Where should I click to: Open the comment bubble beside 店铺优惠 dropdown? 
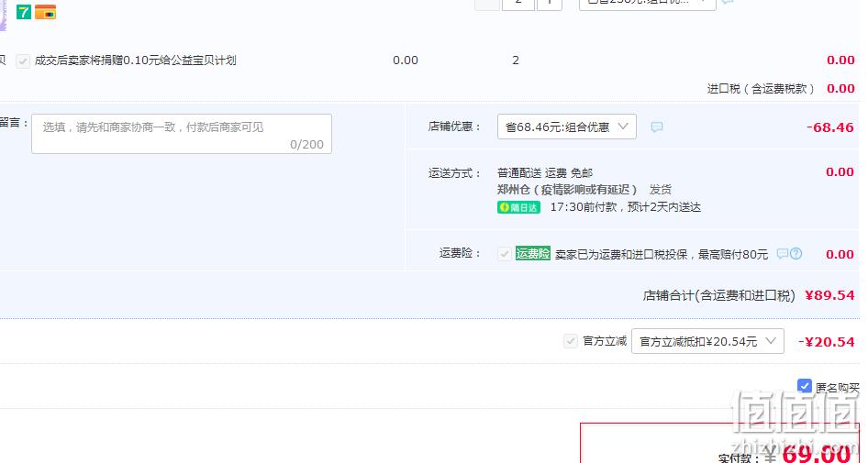[657, 127]
